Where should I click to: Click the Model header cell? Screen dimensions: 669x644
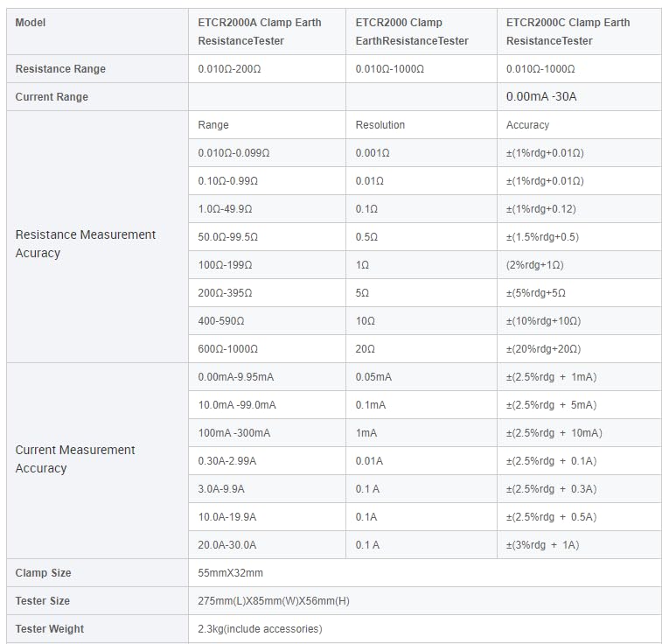[x=97, y=31]
